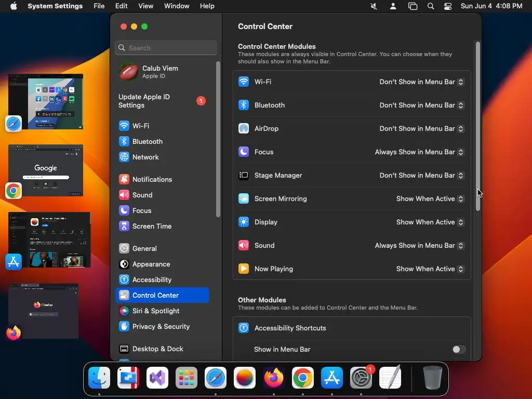
Task: Switch to the Firefox window thumbnail
Action: 44,311
